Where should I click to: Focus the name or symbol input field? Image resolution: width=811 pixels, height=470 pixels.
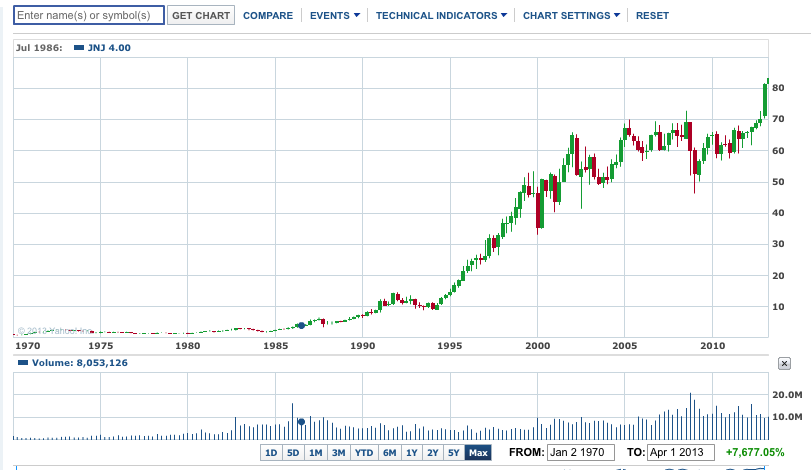89,16
